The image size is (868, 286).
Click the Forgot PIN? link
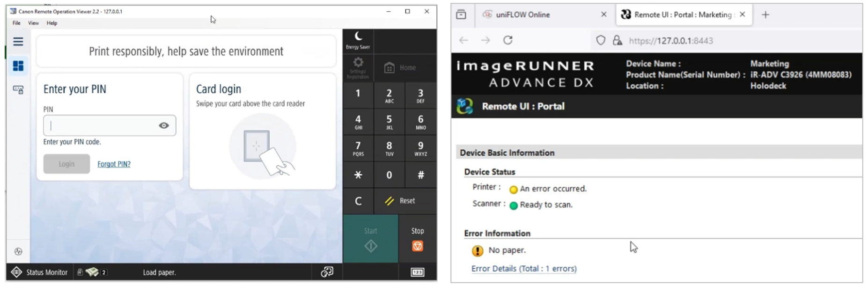(114, 164)
